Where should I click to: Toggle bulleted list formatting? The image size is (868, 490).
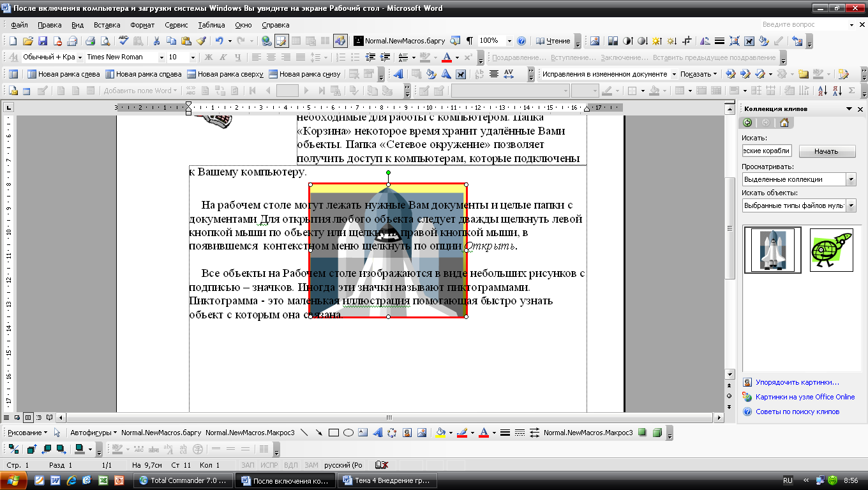(354, 57)
